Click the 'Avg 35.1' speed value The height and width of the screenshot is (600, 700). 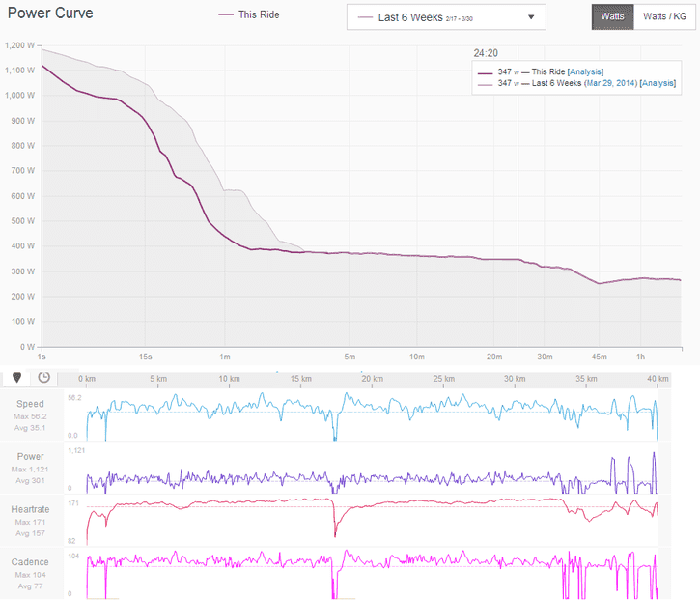[30, 428]
